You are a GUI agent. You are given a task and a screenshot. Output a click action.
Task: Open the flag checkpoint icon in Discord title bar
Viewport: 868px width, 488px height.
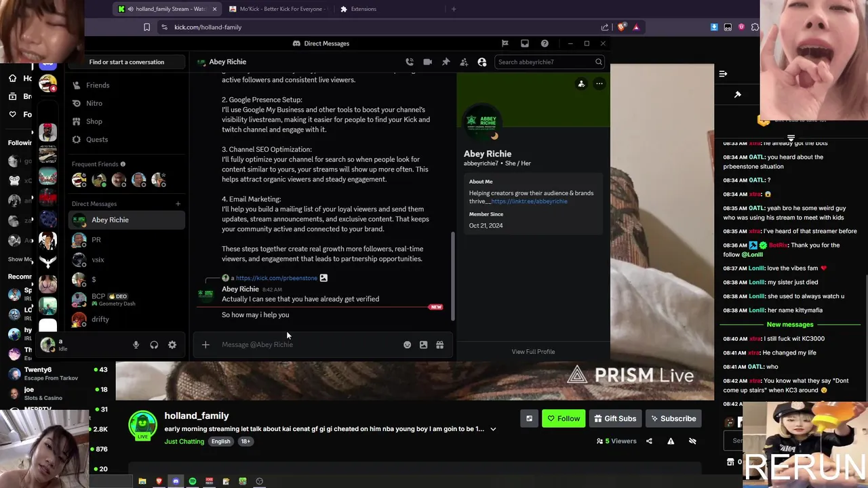(x=505, y=43)
